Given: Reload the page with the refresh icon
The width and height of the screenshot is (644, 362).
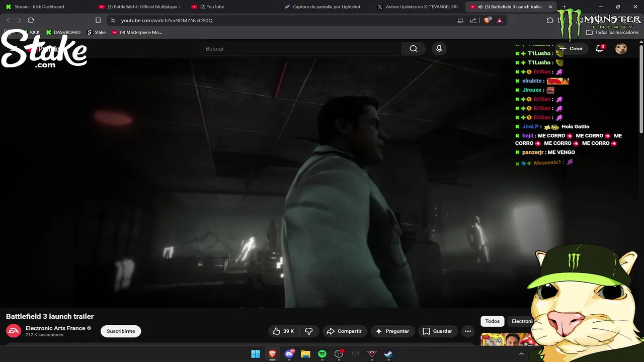Looking at the screenshot, I should tap(31, 20).
